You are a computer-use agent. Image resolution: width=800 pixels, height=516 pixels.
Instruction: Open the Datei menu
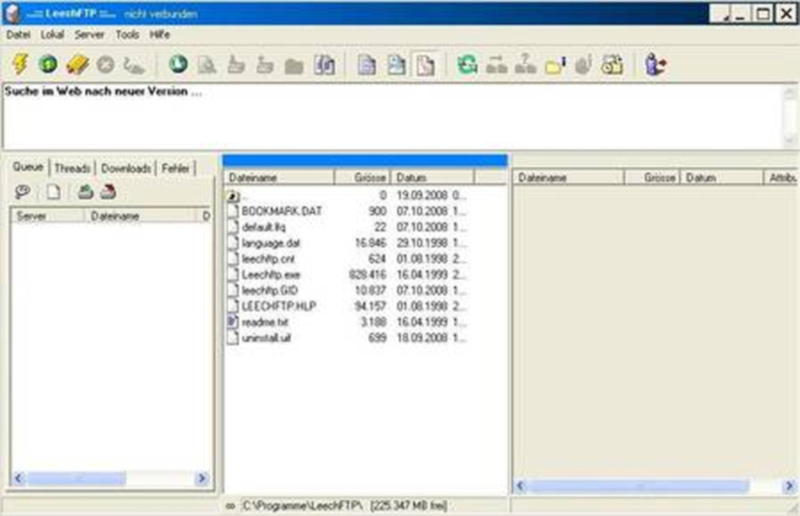pyautogui.click(x=18, y=35)
